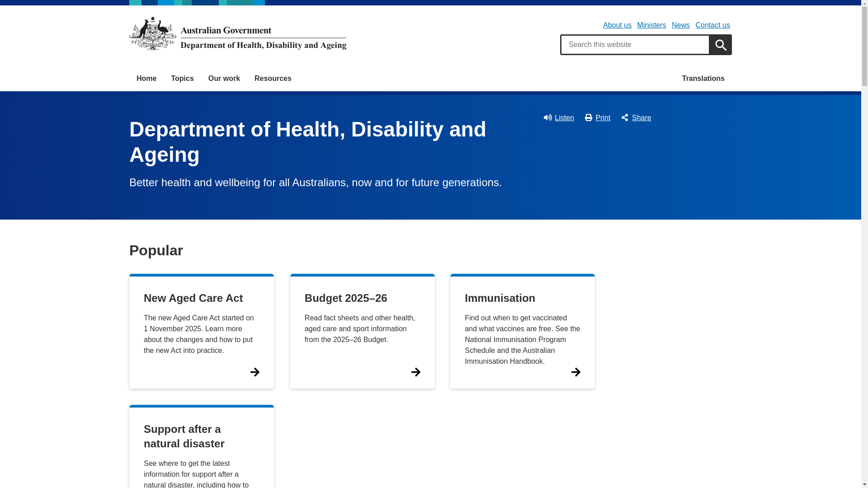
Task: Open the Contact us link
Action: tap(712, 25)
